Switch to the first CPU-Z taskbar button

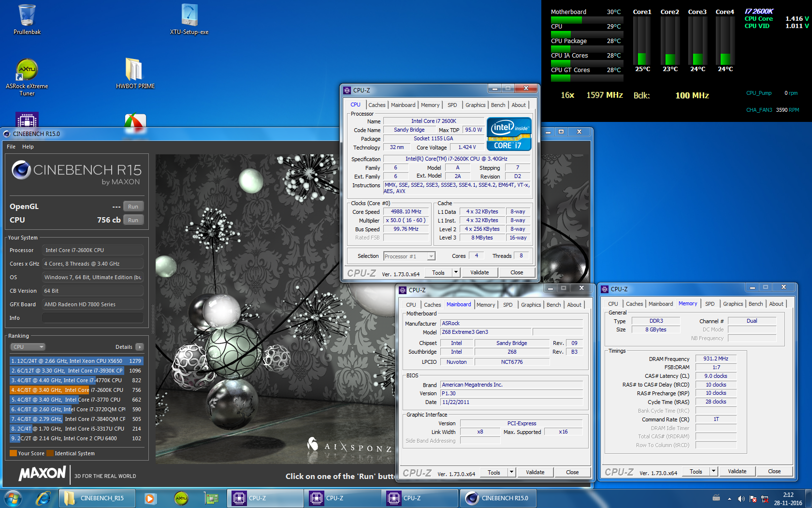pos(265,498)
